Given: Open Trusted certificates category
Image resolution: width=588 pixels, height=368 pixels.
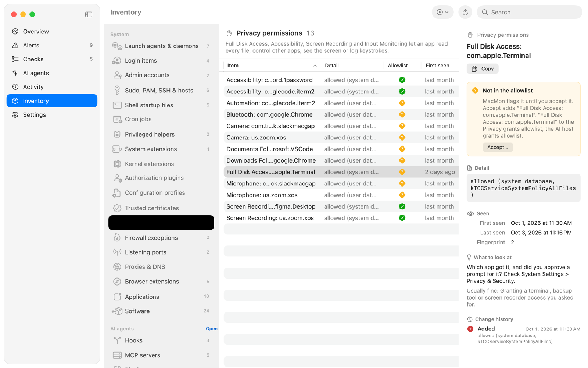Looking at the screenshot, I should [x=161, y=208].
